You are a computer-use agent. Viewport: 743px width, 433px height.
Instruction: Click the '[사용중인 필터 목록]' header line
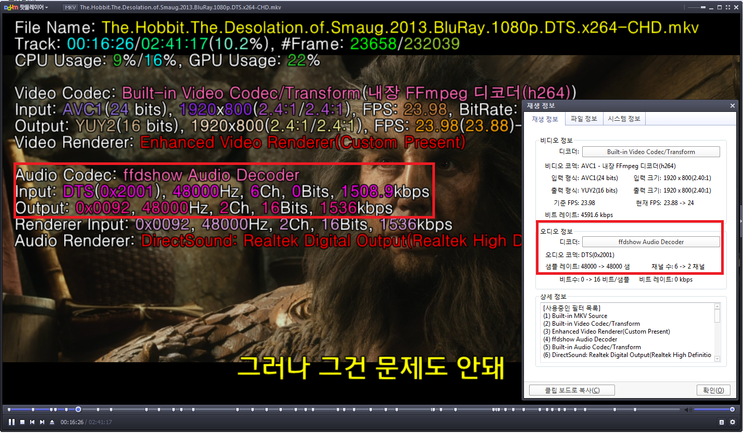pyautogui.click(x=571, y=308)
